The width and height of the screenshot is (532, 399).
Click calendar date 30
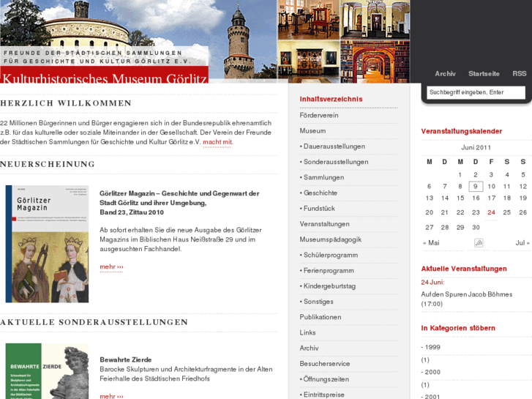click(x=476, y=228)
